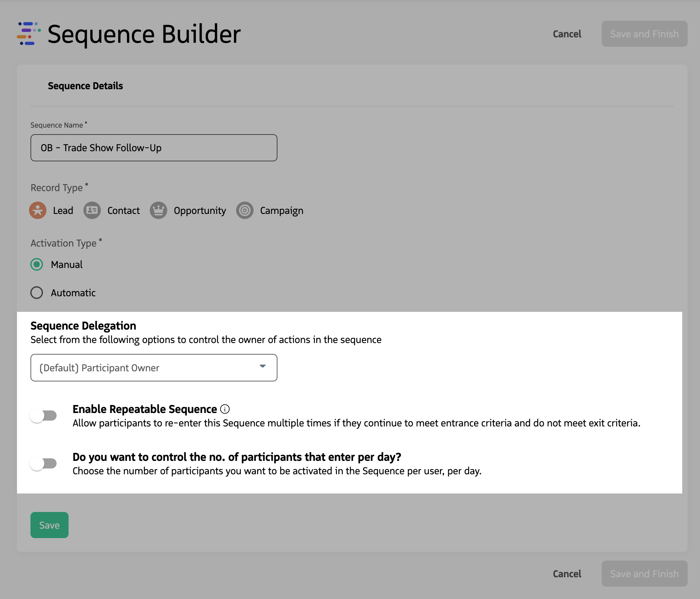Enable the Repeatable Sequence toggle
The height and width of the screenshot is (599, 700).
[44, 416]
